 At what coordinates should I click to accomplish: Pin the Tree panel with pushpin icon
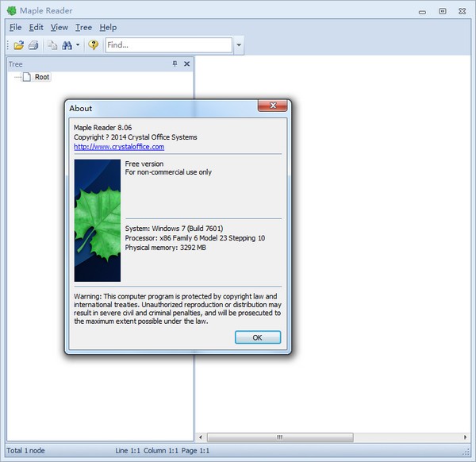tap(175, 64)
